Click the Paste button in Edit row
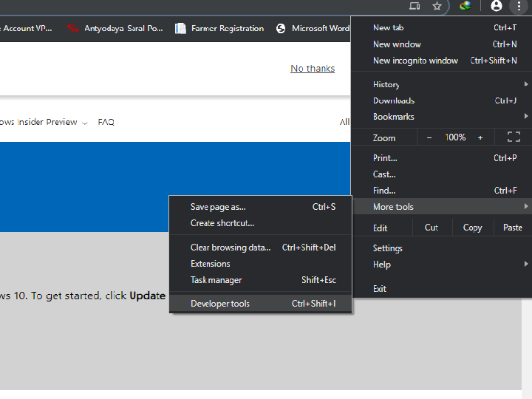 [513, 228]
